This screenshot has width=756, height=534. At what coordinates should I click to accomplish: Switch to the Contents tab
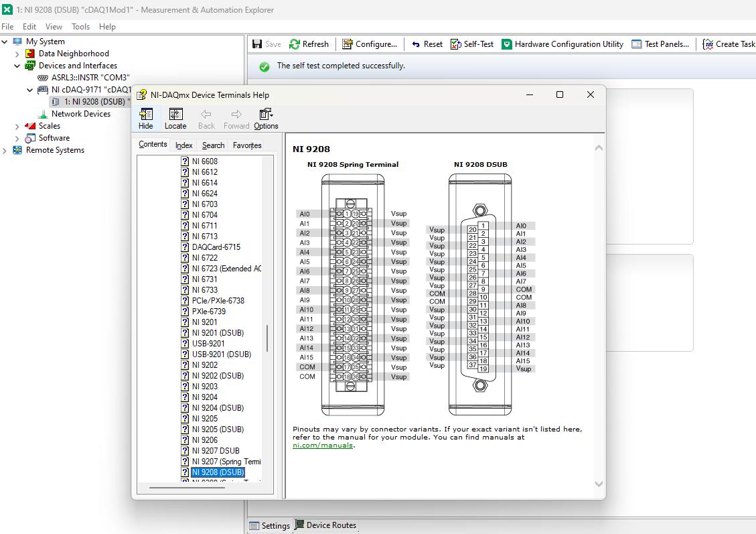tap(153, 144)
